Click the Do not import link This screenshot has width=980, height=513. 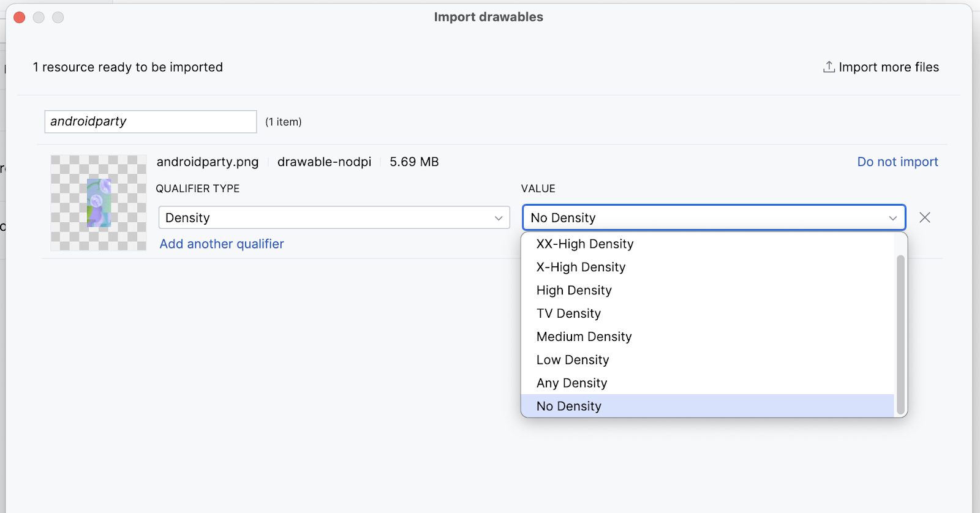pyautogui.click(x=897, y=162)
